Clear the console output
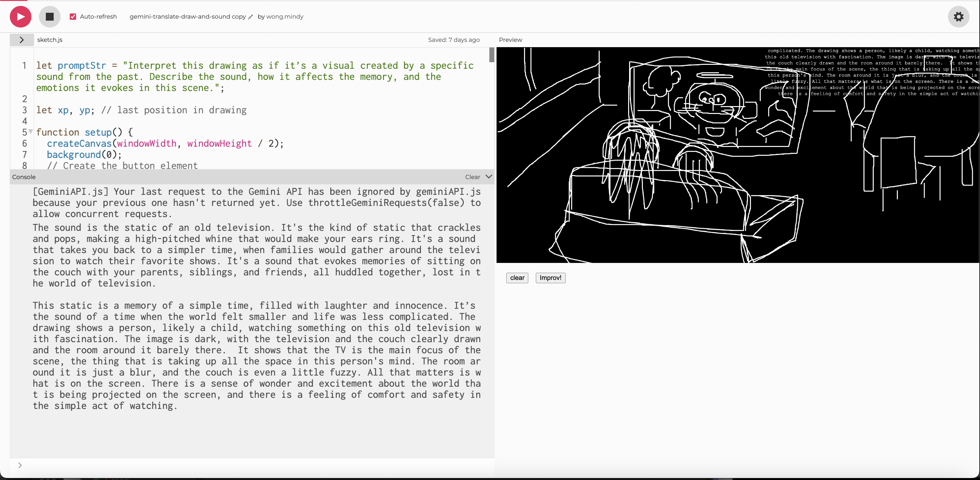This screenshot has height=480, width=980. tap(472, 177)
